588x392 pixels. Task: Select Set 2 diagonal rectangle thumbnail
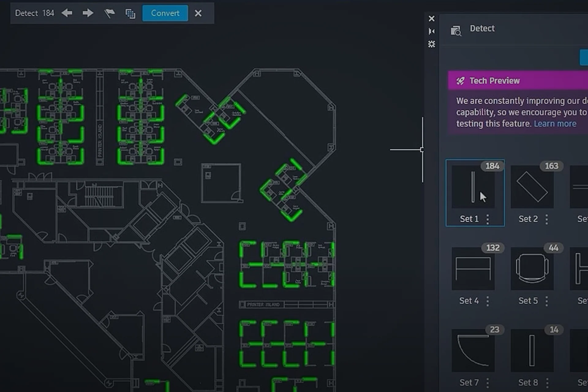(532, 187)
